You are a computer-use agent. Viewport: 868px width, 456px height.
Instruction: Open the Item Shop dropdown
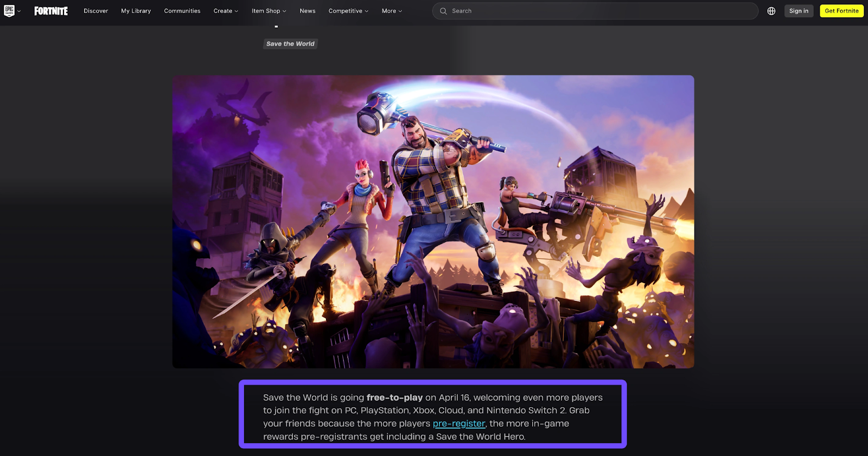point(269,11)
